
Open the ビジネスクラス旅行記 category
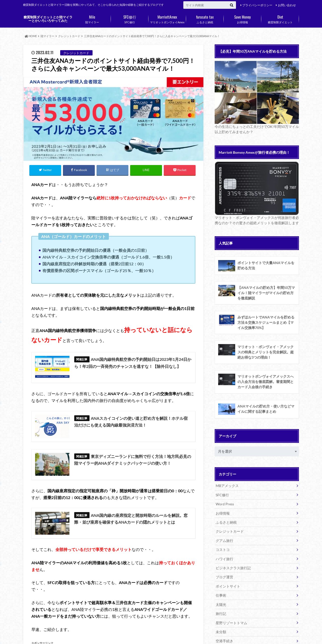[x=257, y=568]
